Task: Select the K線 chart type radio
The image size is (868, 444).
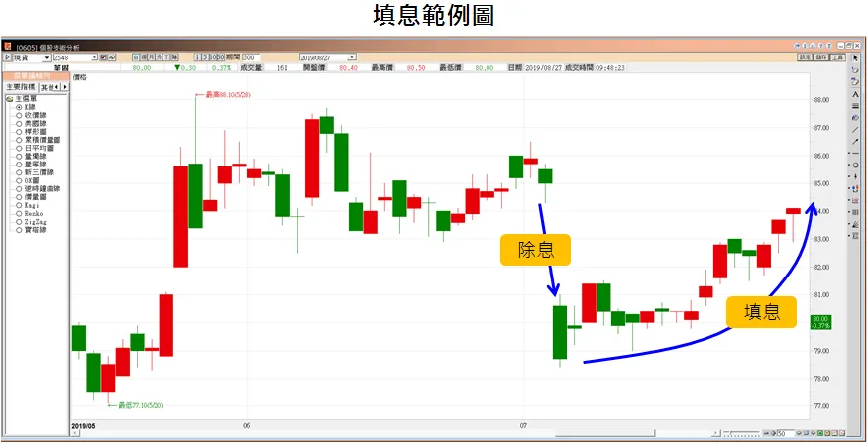Action: point(19,107)
